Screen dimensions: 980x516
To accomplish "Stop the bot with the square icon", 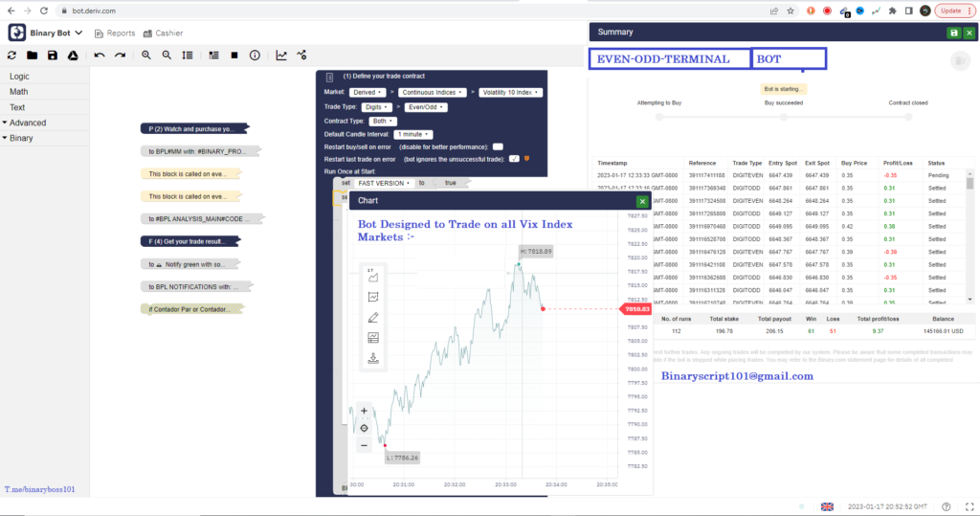I will [x=234, y=56].
